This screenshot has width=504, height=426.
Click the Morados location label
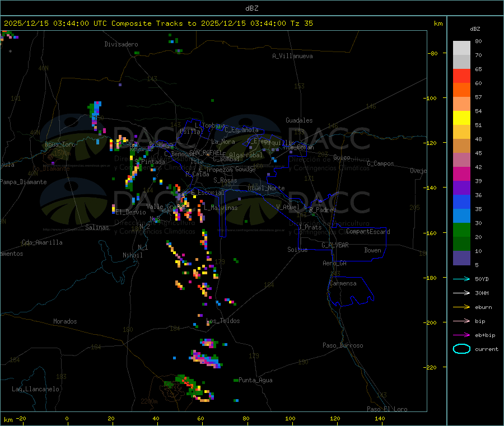pos(65,321)
